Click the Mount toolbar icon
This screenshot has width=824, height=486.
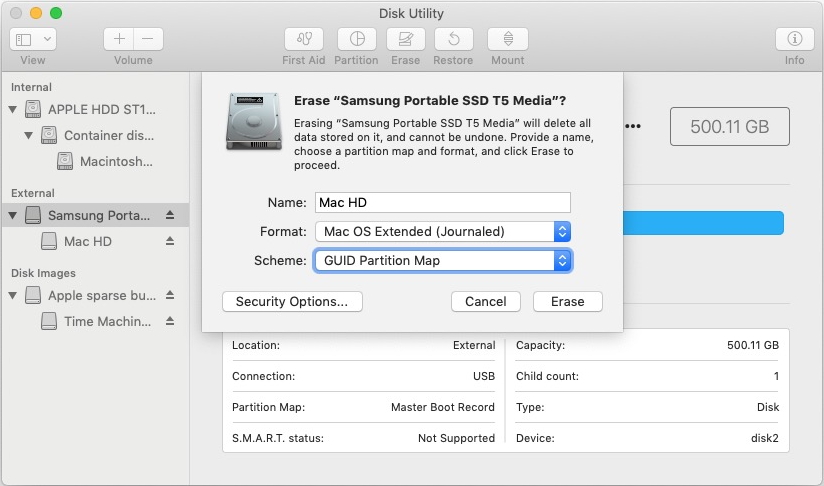click(x=508, y=39)
